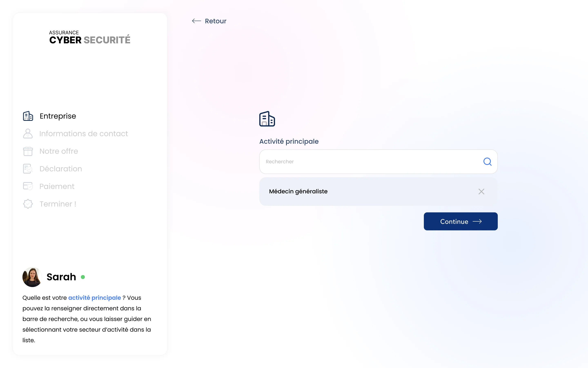Open the Terminer ! step
Image resolution: width=588 pixels, height=368 pixels.
[x=58, y=204]
